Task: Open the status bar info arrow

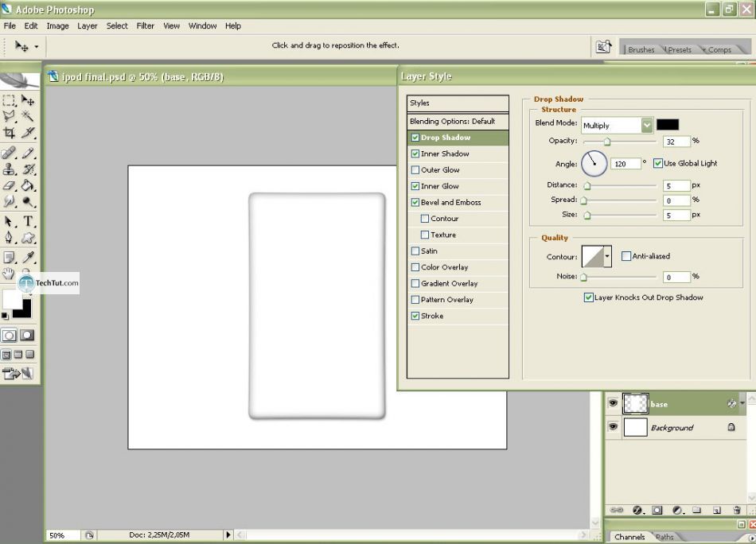Action: click(228, 534)
